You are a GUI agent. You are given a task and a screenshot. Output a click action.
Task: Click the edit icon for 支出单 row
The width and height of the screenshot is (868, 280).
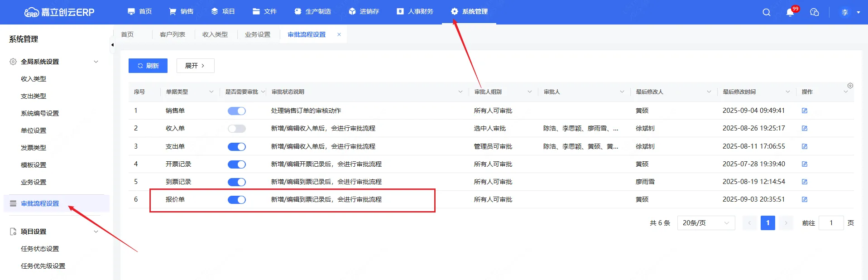805,146
